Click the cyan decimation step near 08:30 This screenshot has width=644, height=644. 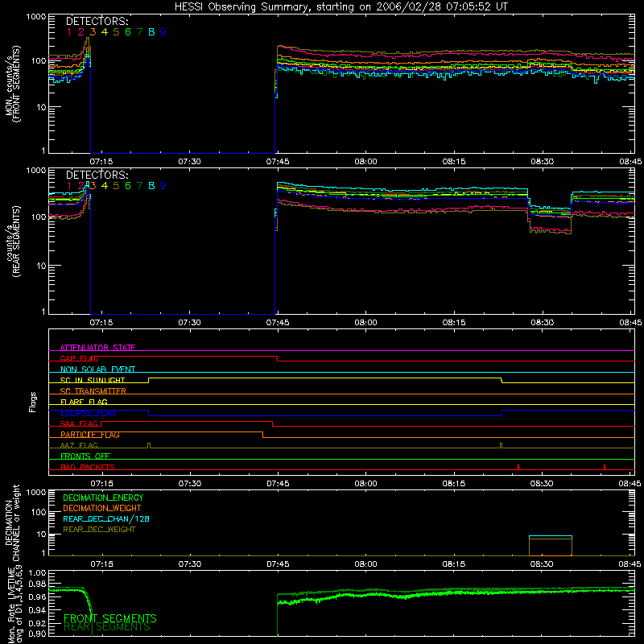point(551,536)
